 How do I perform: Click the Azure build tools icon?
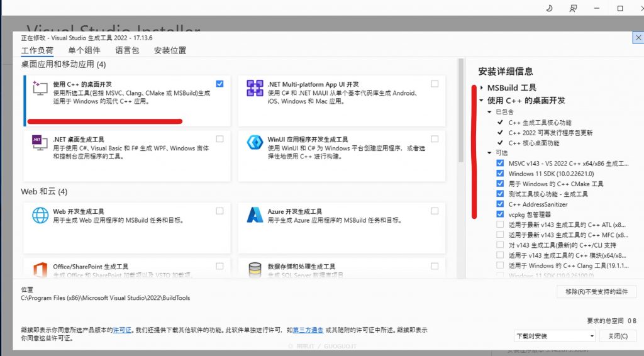(255, 214)
